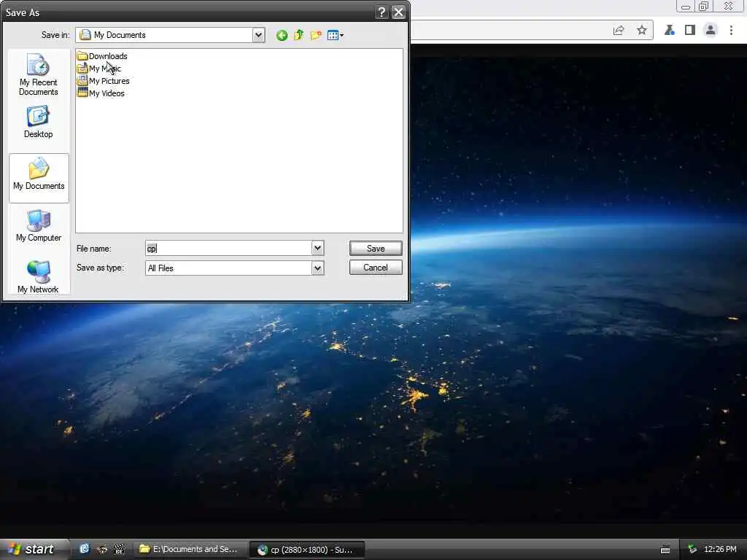
Task: Expand the File name dropdown arrow
Action: (318, 248)
